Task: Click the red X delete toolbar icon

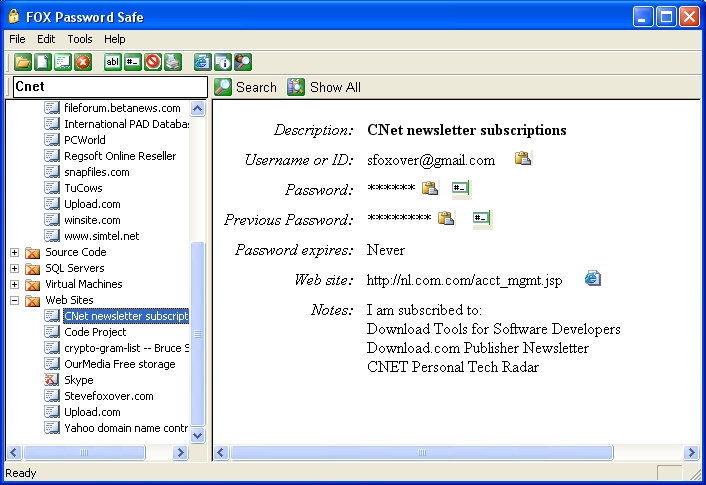Action: [x=83, y=62]
